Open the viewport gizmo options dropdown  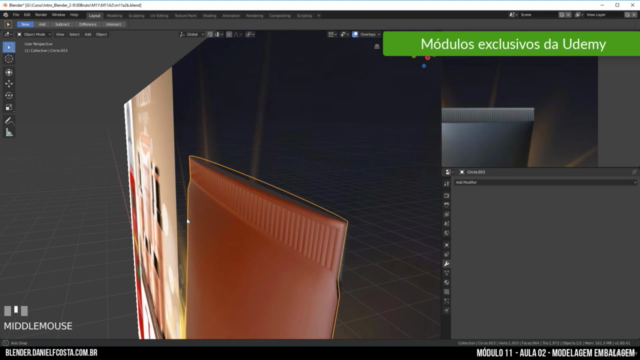click(344, 35)
